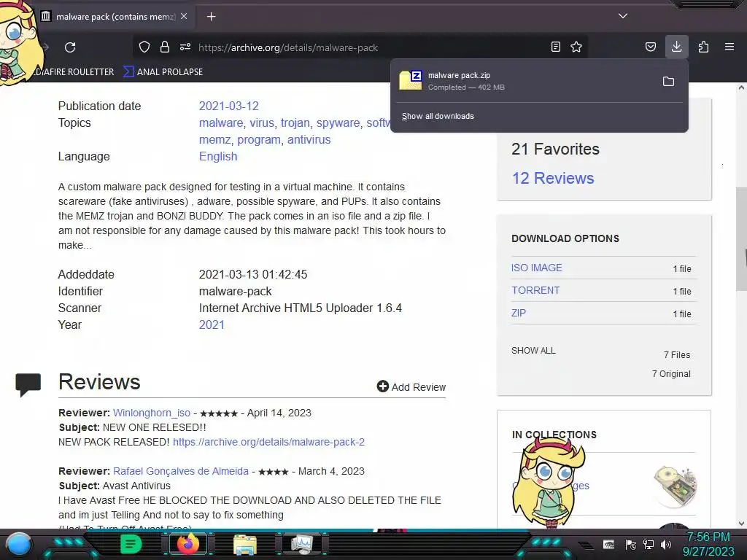Open the extensions puzzle icon
The height and width of the screenshot is (560, 747).
tap(703, 47)
